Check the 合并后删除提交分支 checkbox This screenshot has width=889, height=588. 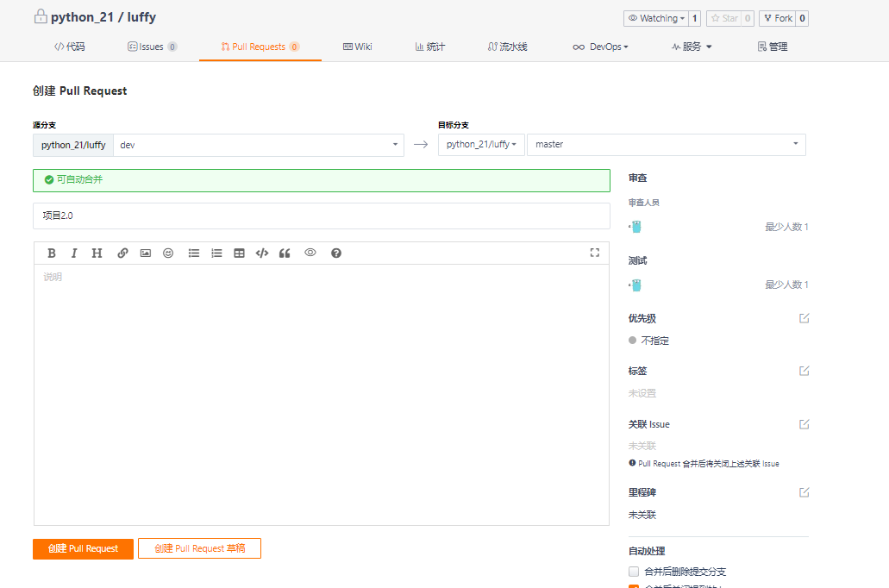(x=634, y=572)
